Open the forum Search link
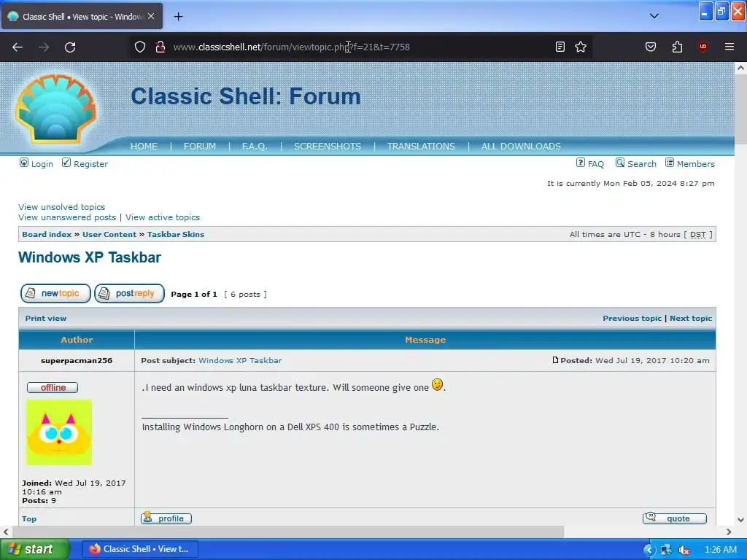This screenshot has width=747, height=560. (635, 163)
